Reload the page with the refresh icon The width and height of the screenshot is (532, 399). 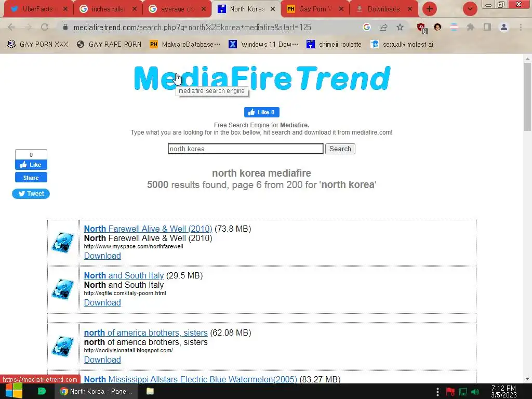point(45,27)
